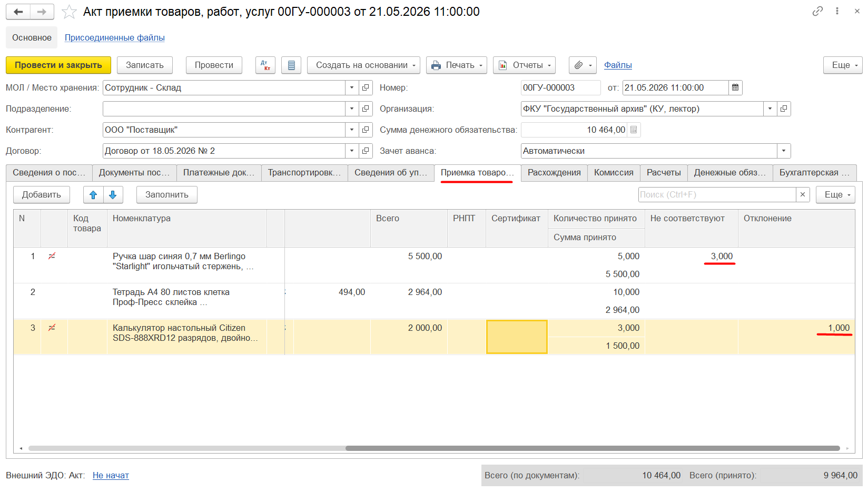Click the paperclip attachments icon
The image size is (868, 492).
(583, 65)
